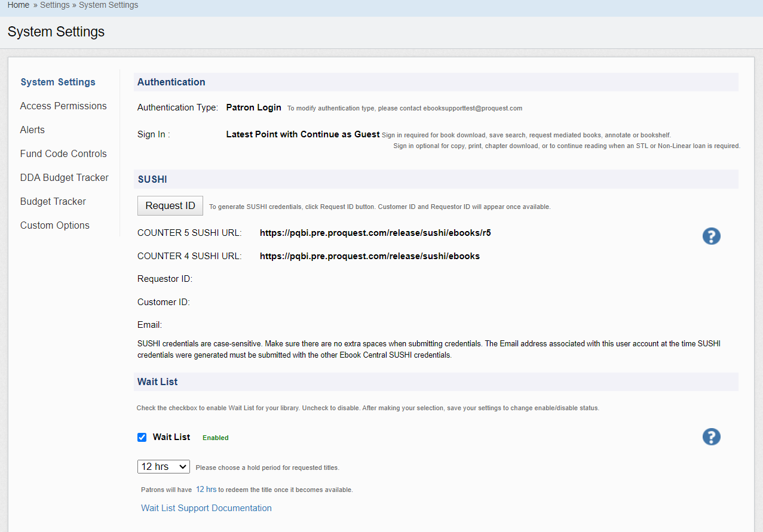Open Wait List Support Documentation

(206, 508)
